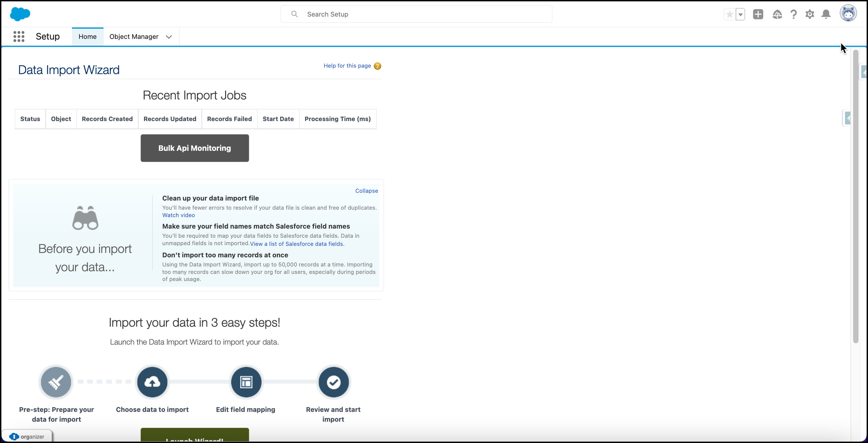The width and height of the screenshot is (868, 443).
Task: Click the Records Updated column header
Action: (x=170, y=119)
